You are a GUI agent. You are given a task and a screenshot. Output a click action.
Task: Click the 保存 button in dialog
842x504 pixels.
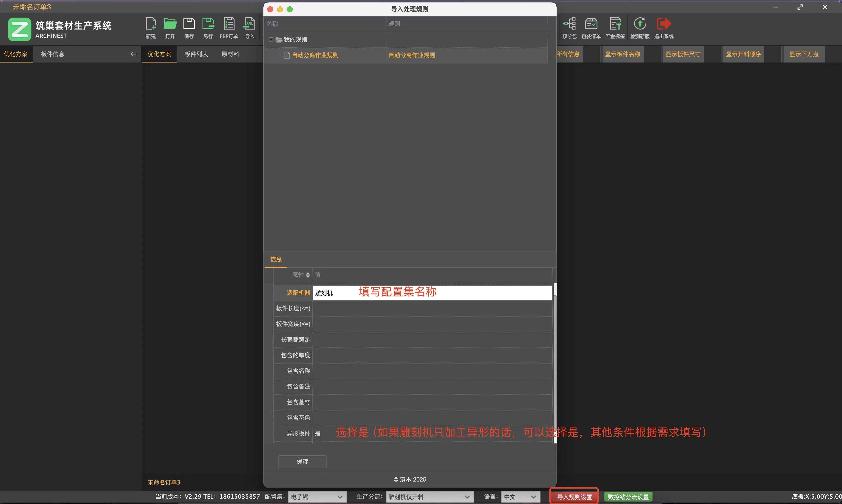[x=302, y=462]
